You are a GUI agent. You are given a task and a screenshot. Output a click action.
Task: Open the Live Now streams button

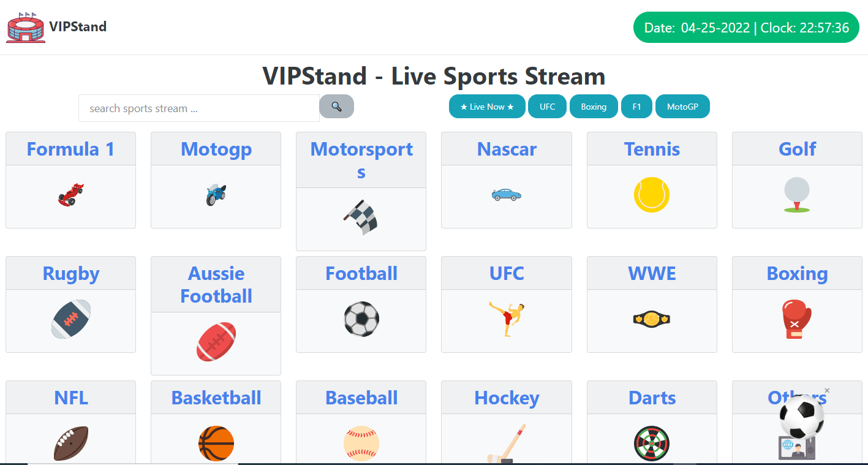tap(487, 107)
